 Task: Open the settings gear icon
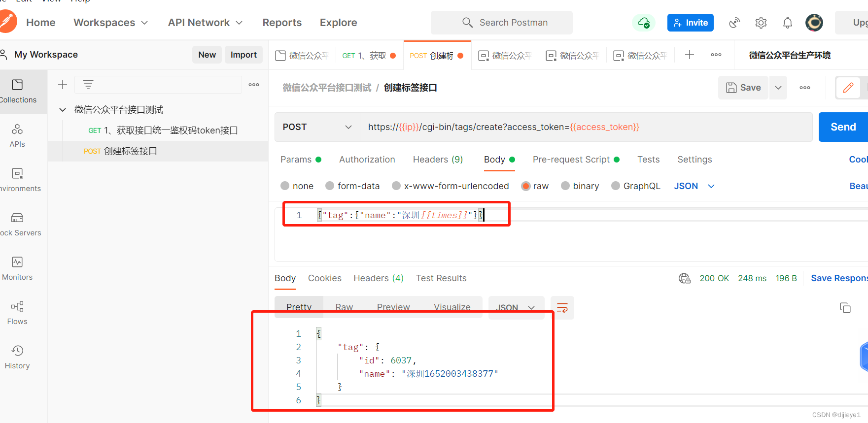(x=761, y=23)
